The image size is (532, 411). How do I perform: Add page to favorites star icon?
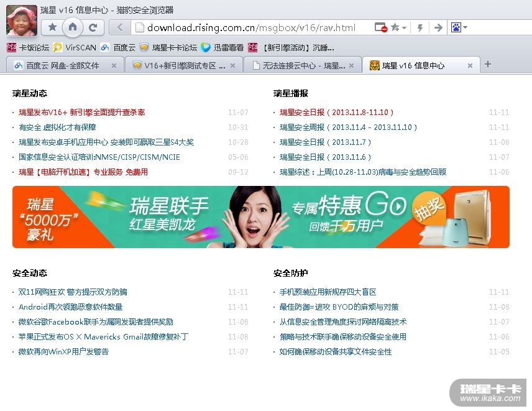coord(395,27)
